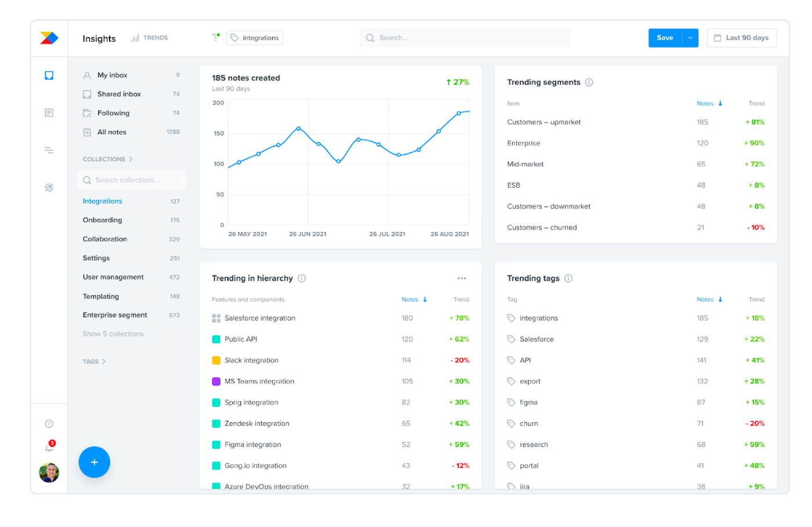The image size is (812, 527).
Task: Select the Collaboration collection
Action: click(x=132, y=239)
